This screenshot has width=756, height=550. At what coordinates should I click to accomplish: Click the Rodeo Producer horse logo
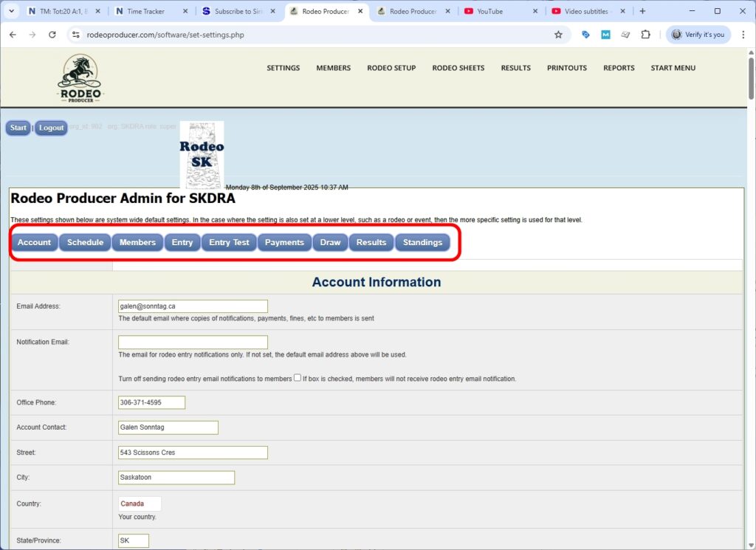pos(80,76)
